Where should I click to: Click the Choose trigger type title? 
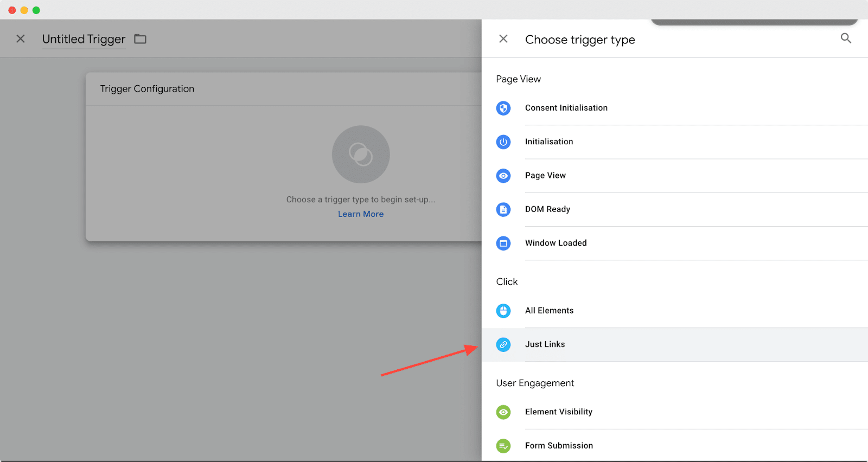580,40
